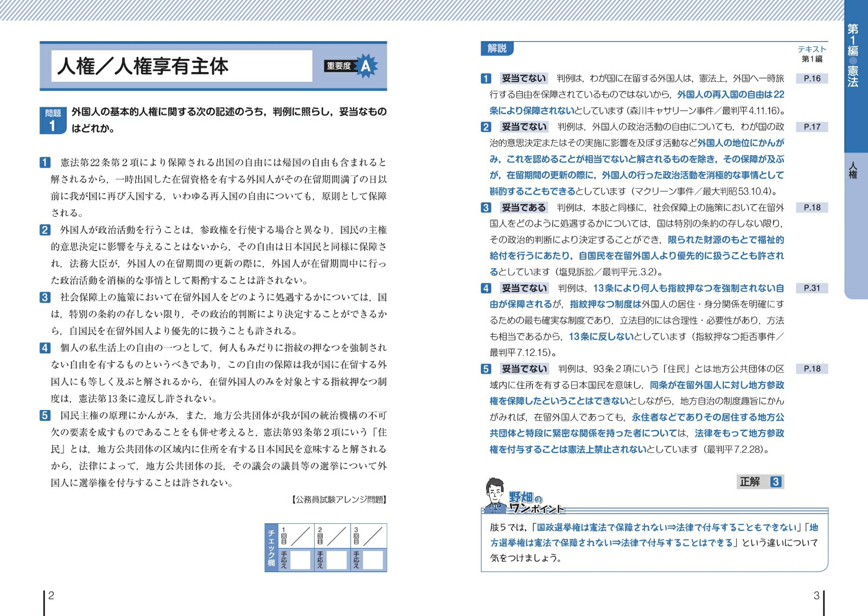Screen dimensions: 868x616
Task: Follow the P.31 page reference
Action: 812,288
